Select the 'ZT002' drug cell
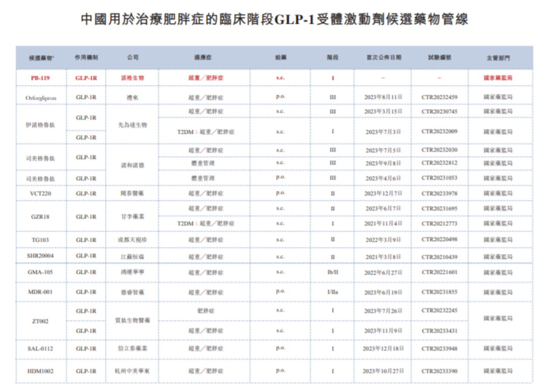 (x=40, y=321)
